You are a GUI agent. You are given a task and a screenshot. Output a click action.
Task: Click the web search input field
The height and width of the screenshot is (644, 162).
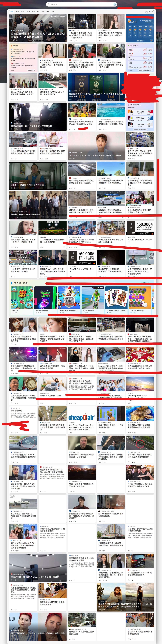(x=82, y=4)
